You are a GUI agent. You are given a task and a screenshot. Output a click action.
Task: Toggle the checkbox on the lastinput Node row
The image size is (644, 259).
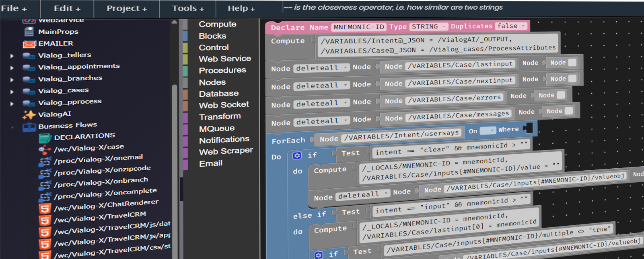[x=572, y=62]
